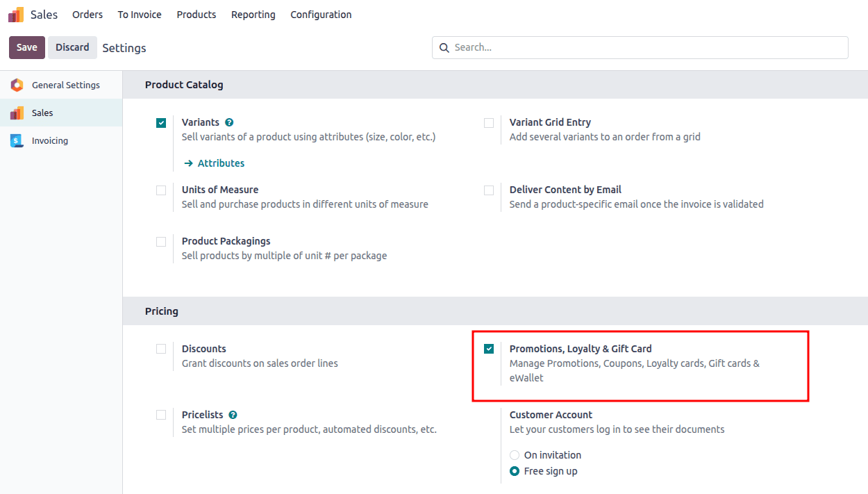
Task: Click the Odoo Sales app icon
Action: 15,14
